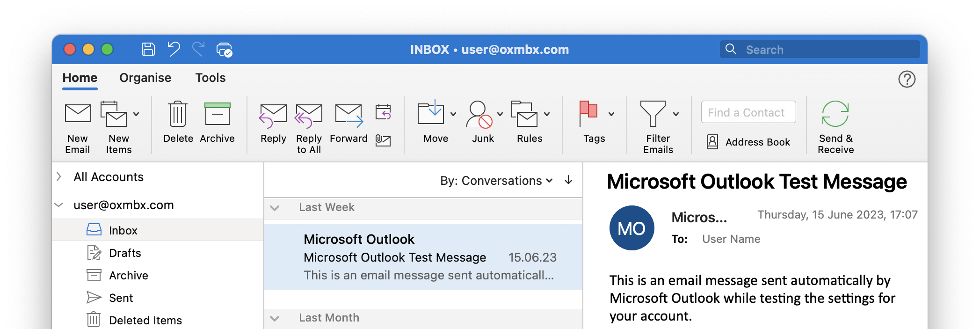Forward the selected email

point(348,116)
